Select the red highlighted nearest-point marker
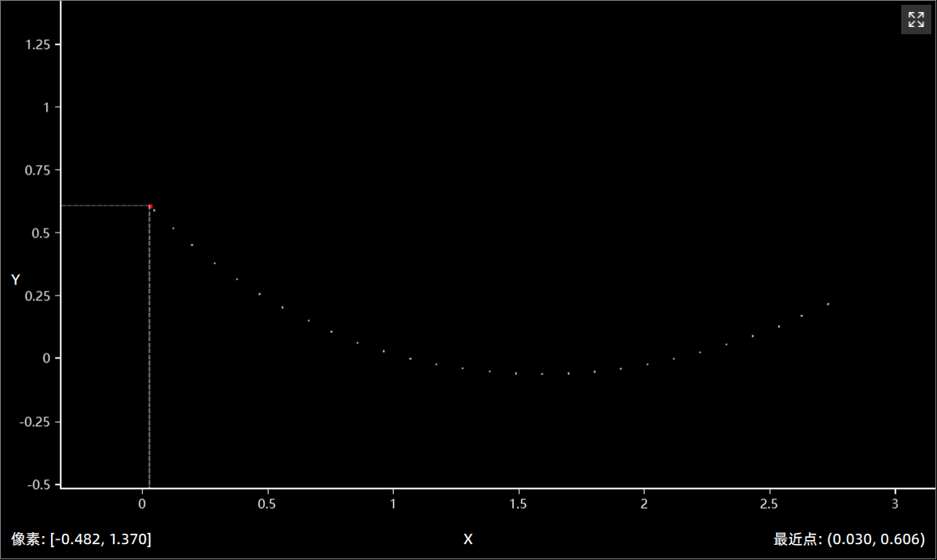Viewport: 937px width, 560px height. (150, 206)
